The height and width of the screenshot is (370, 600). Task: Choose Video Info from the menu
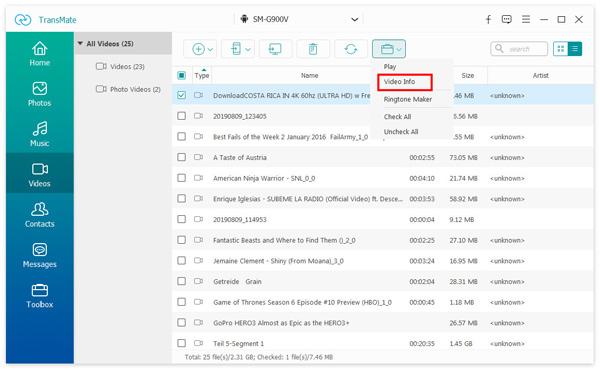click(x=399, y=81)
